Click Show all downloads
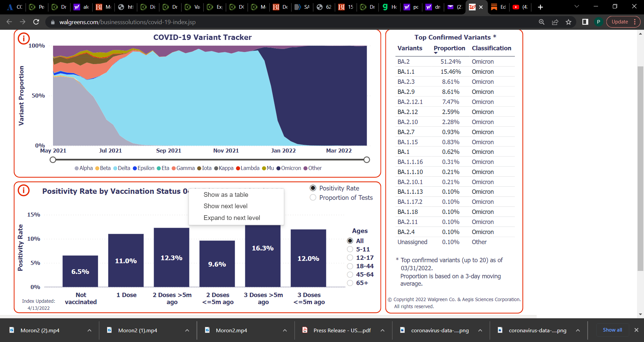Viewport: 644px width, 342px height. 612,330
